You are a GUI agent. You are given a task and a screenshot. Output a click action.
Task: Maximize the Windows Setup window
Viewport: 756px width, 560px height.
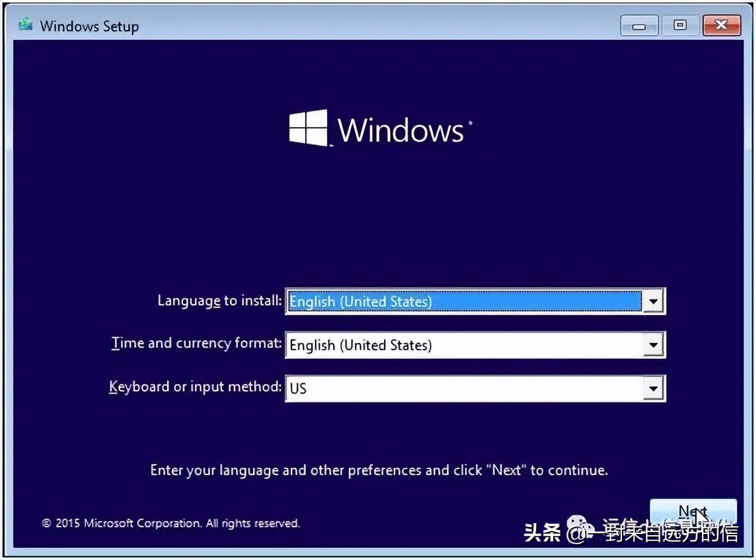pos(680,25)
